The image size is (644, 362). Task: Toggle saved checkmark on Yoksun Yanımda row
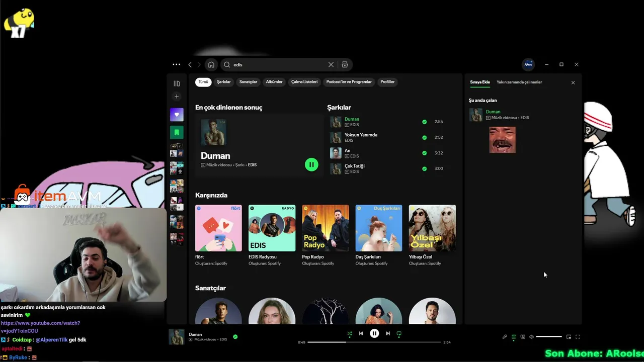click(424, 137)
